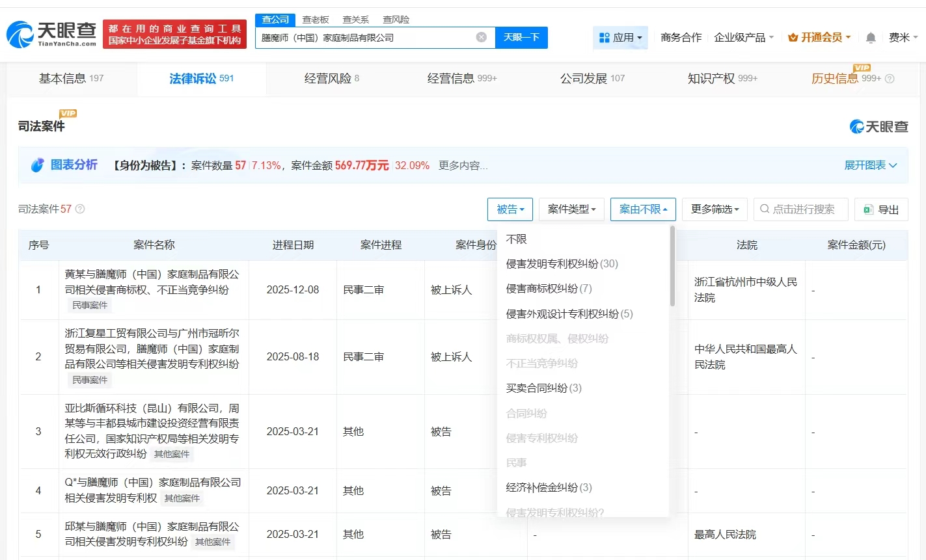Expand the 企业级产品 menu
Viewport: 926px width, 560px height.
744,38
